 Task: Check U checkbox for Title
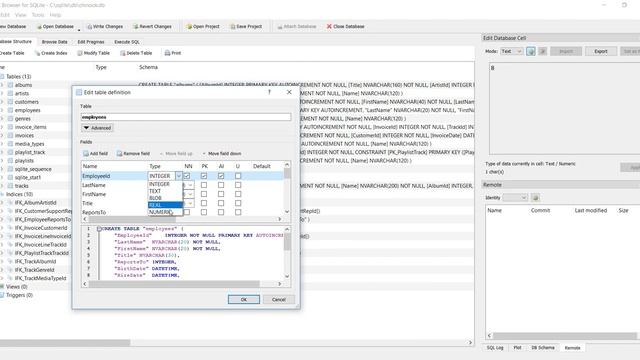[x=238, y=203]
